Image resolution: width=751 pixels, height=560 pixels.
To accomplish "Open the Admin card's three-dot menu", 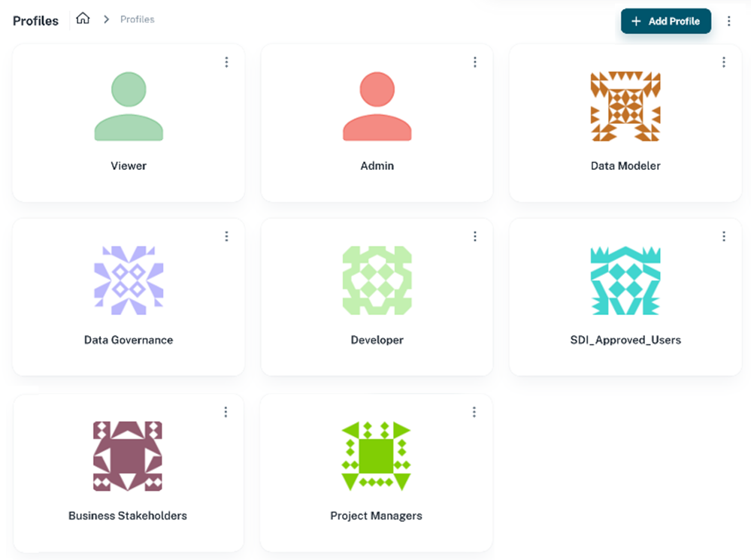I will click(x=475, y=62).
